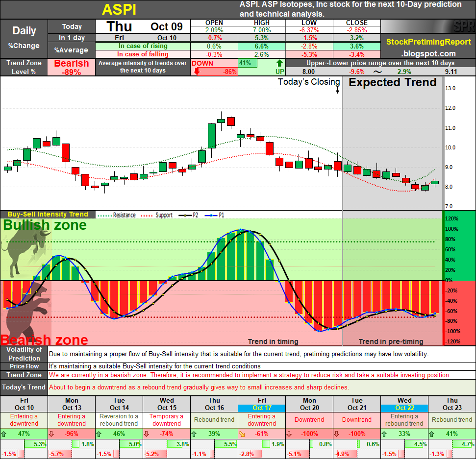Click the Bearish -89% trend zone cell
This screenshot has height=459, width=476.
click(x=72, y=67)
